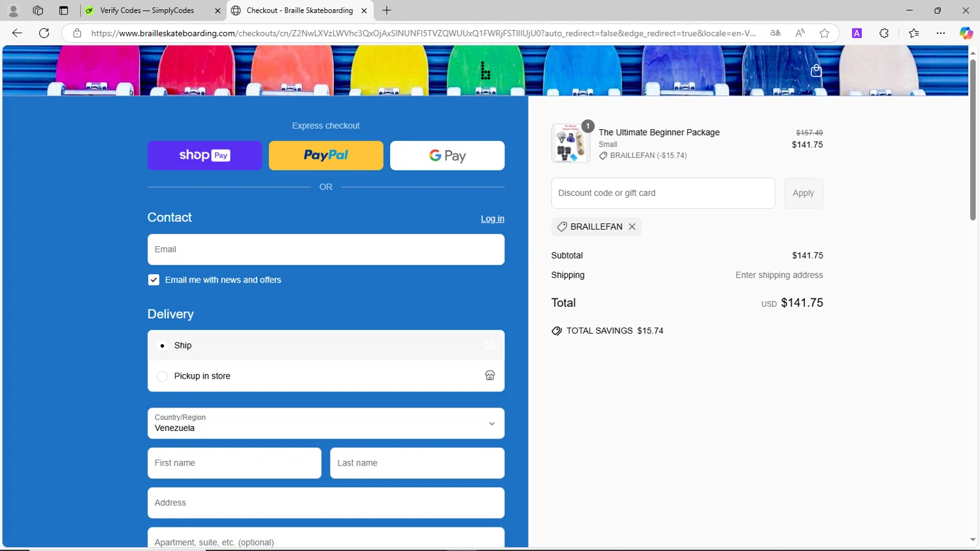Open the browser extensions puzzle icon
980x551 pixels.
[884, 33]
